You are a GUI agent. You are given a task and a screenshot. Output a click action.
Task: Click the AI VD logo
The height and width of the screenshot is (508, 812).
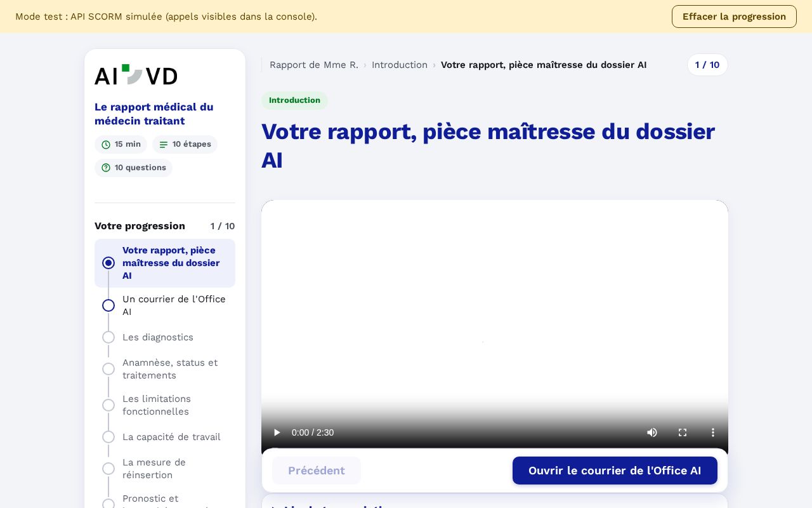pos(136,75)
